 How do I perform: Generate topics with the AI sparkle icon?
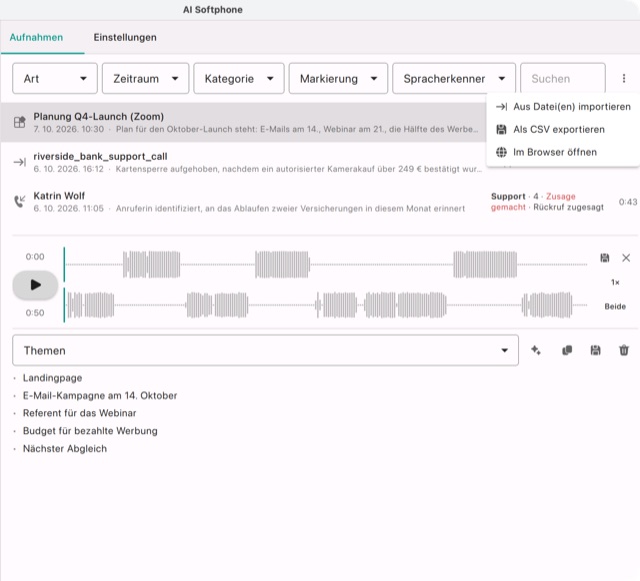click(536, 350)
